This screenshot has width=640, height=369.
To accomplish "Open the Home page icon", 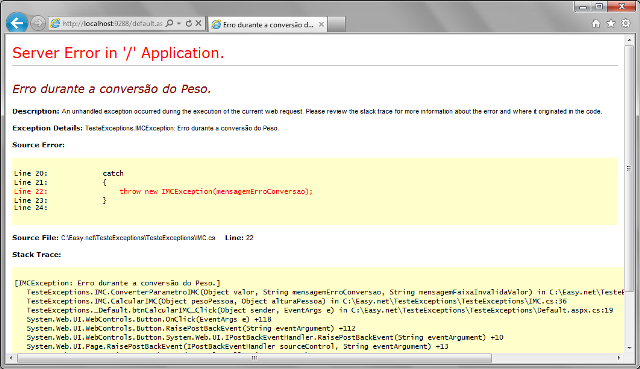I will [596, 24].
